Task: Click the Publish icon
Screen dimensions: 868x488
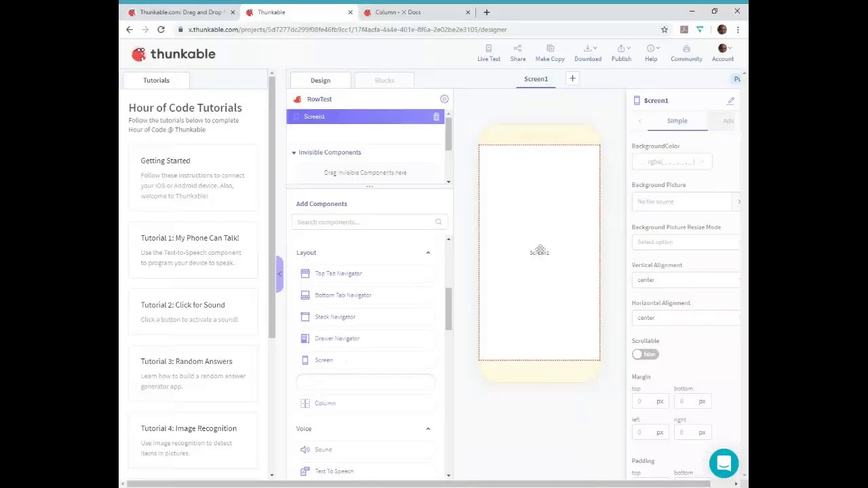Action: (621, 48)
